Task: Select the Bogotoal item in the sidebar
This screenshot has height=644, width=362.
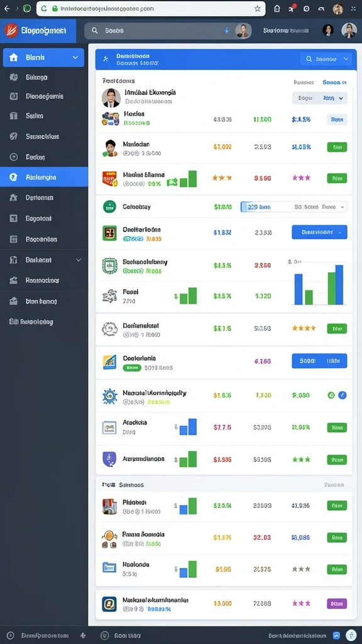Action: (38, 218)
